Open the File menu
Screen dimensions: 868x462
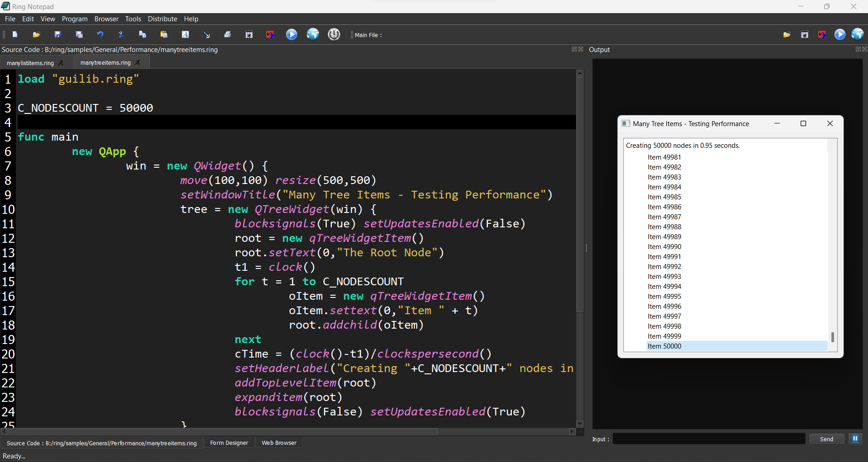coord(10,19)
